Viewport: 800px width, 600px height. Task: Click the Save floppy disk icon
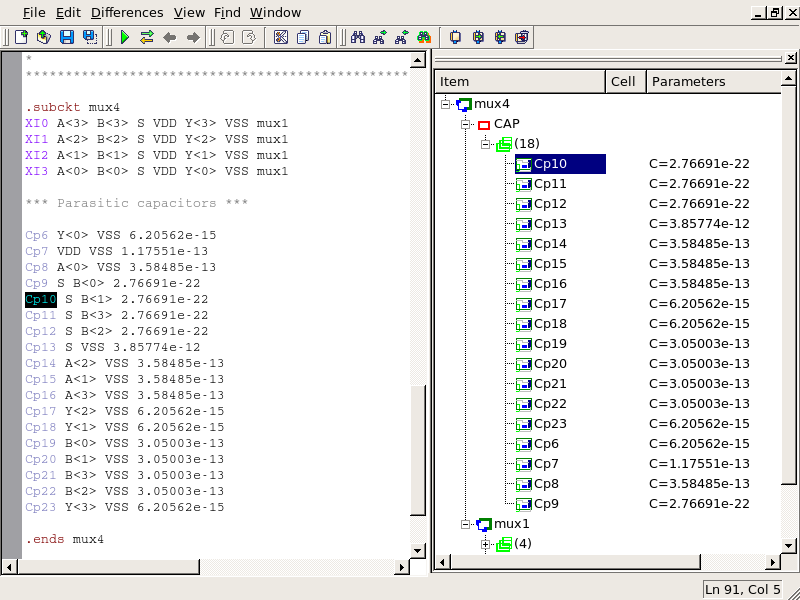coord(67,37)
